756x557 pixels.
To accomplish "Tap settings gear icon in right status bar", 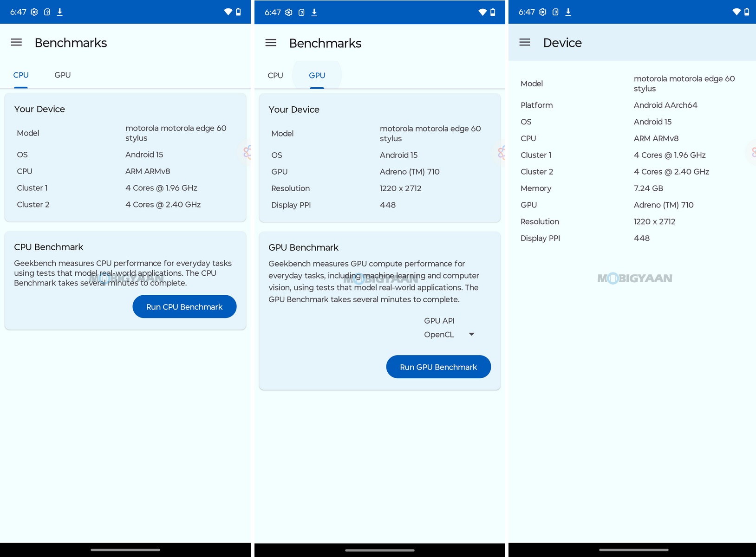I will pos(543,12).
